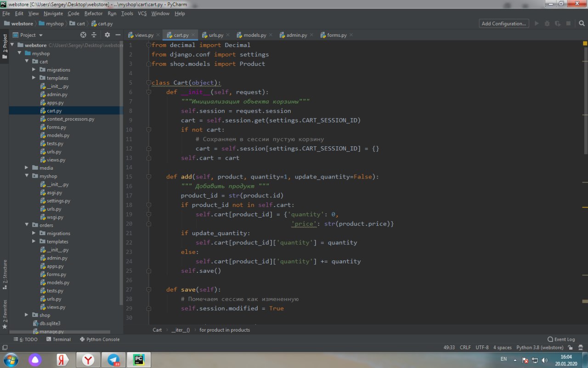Expand the media folder in tree
The width and height of the screenshot is (588, 368).
point(27,168)
